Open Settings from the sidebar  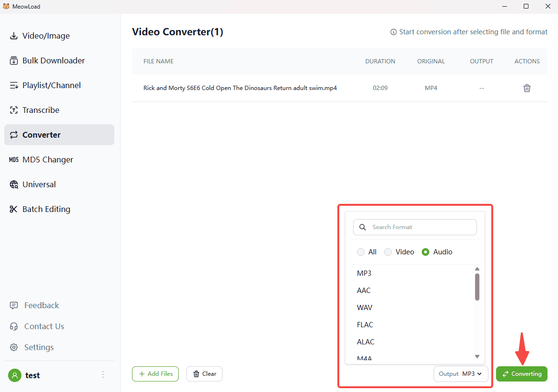pos(39,347)
